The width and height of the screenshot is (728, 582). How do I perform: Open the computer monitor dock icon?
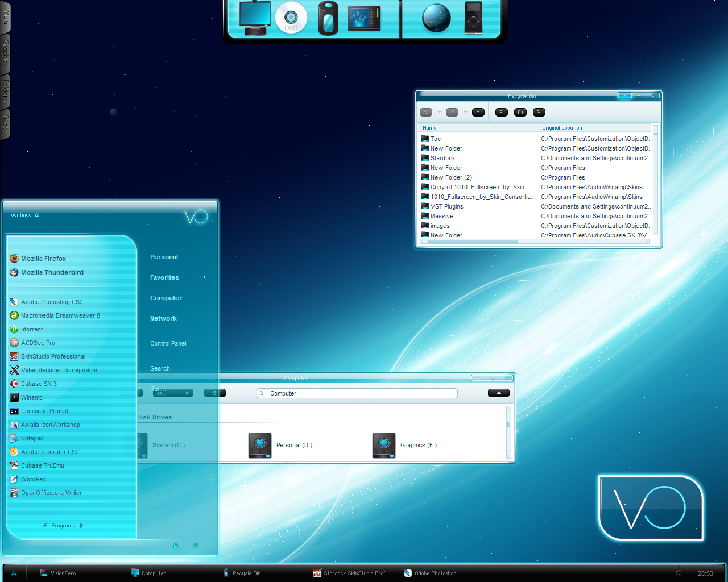point(255,18)
